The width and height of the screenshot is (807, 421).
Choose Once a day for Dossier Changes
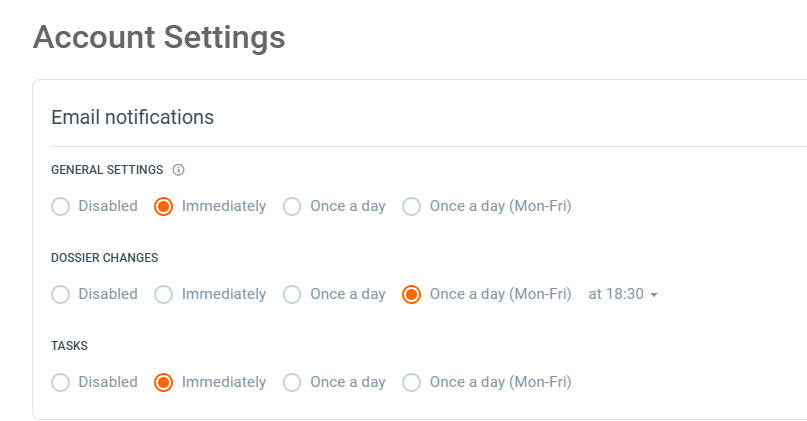tap(292, 295)
